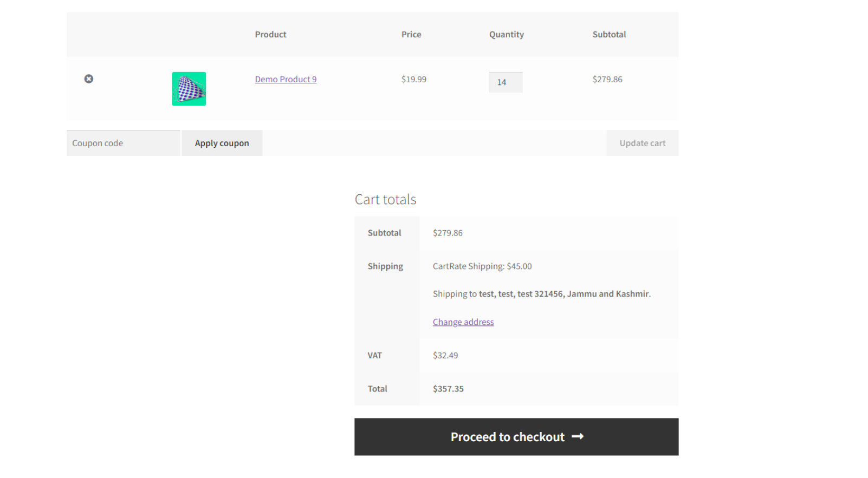The height and width of the screenshot is (478, 868).
Task: Click the Subtotal column header in cart table
Action: point(609,35)
